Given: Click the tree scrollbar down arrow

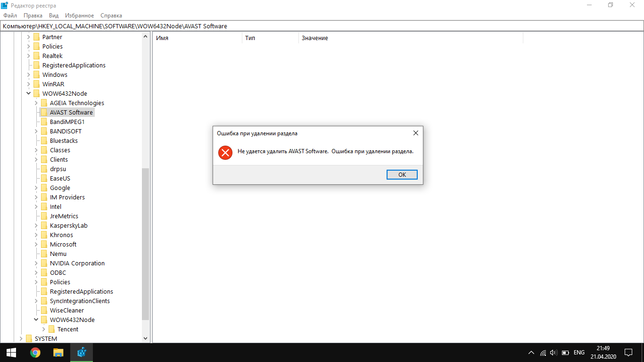Looking at the screenshot, I should coord(145,338).
